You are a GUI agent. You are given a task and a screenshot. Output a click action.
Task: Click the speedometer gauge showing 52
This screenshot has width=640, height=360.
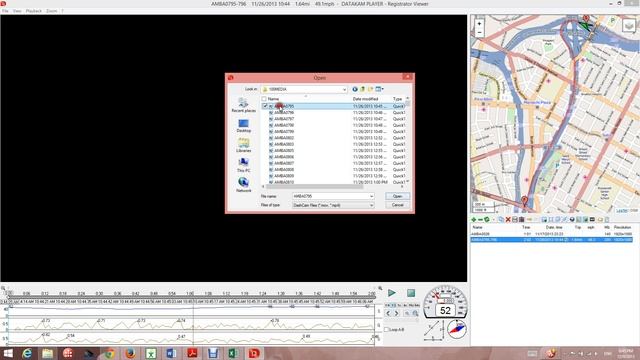click(x=445, y=303)
